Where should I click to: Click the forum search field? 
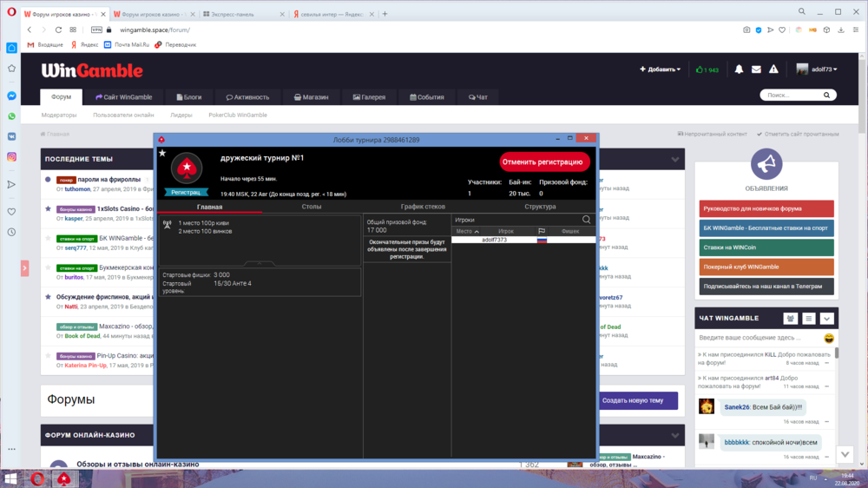(x=796, y=96)
